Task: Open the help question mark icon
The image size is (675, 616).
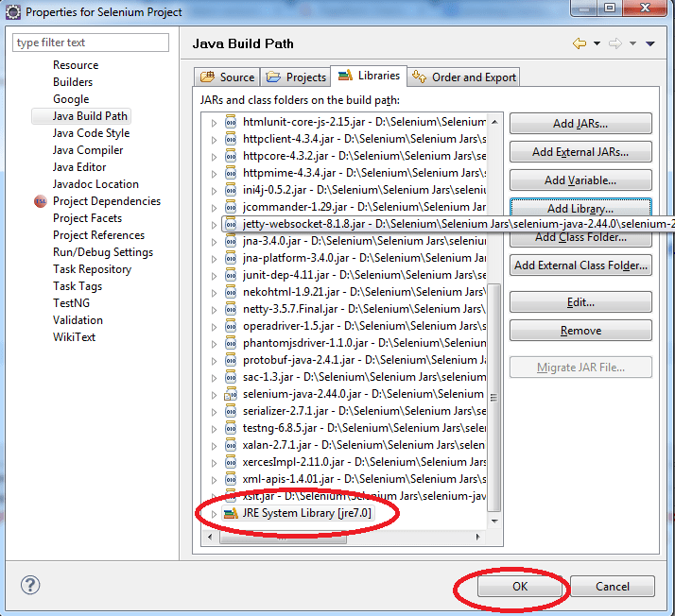Action: 30,585
